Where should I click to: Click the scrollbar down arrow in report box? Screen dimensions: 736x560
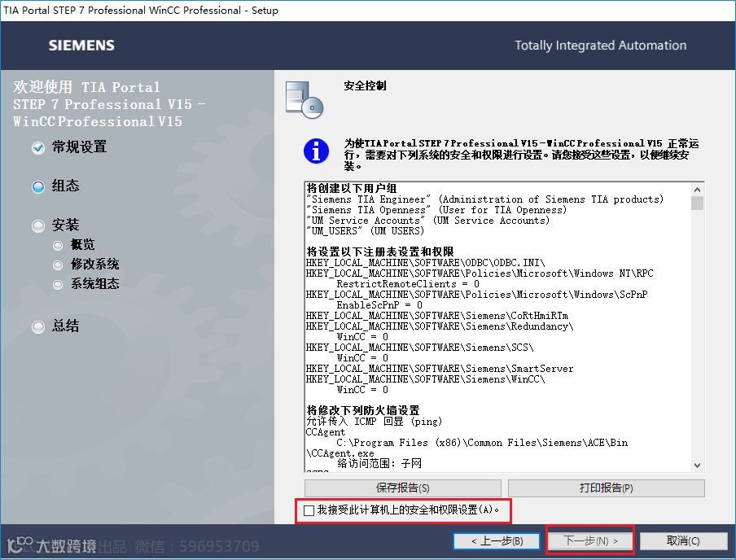(x=697, y=466)
